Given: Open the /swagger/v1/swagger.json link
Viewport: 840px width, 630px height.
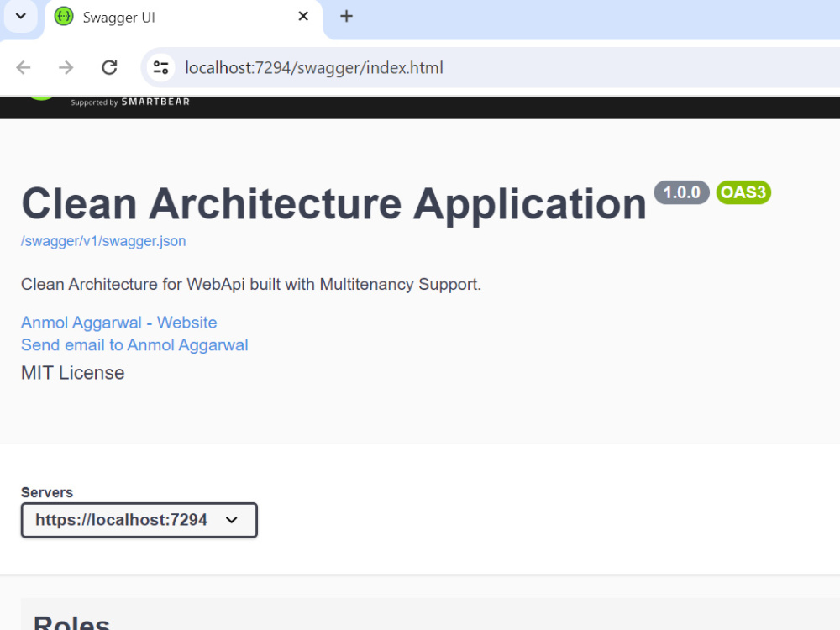Looking at the screenshot, I should (x=103, y=241).
